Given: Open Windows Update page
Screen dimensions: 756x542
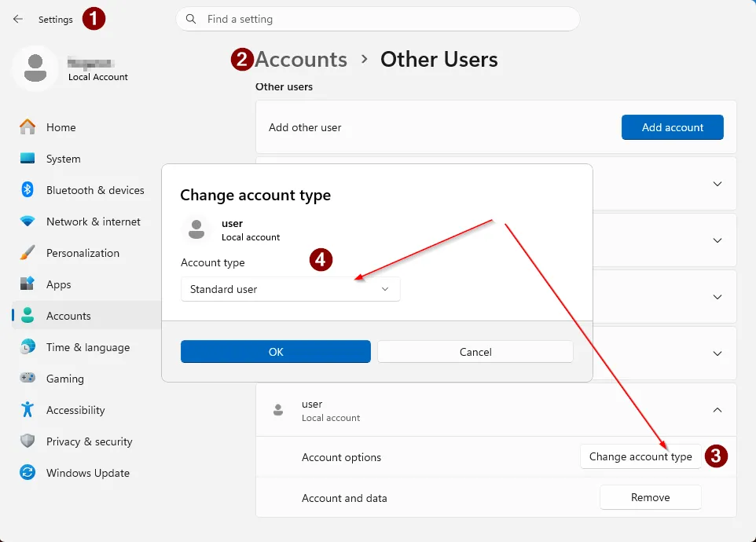Looking at the screenshot, I should pos(86,472).
